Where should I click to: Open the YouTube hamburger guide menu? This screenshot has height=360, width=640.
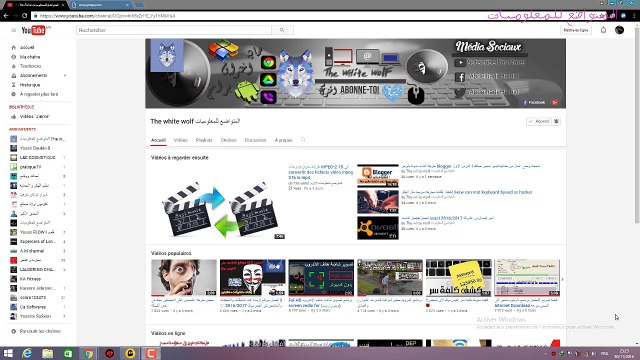[x=13, y=30]
